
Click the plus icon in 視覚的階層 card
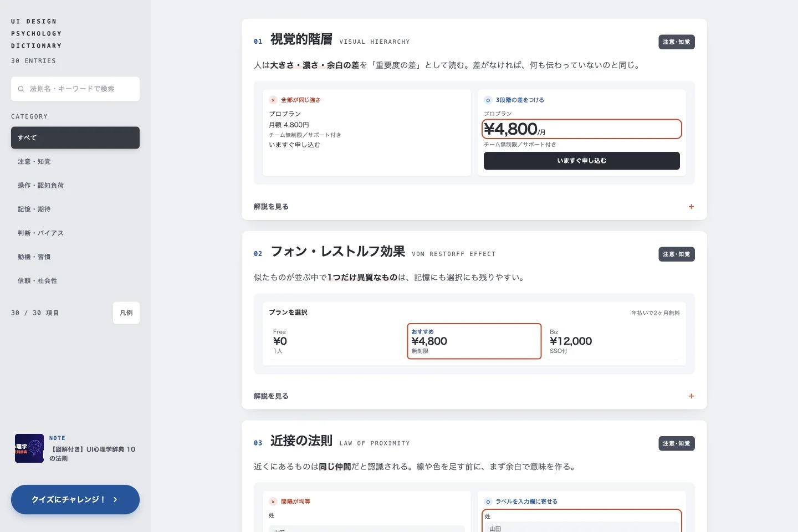click(x=691, y=207)
